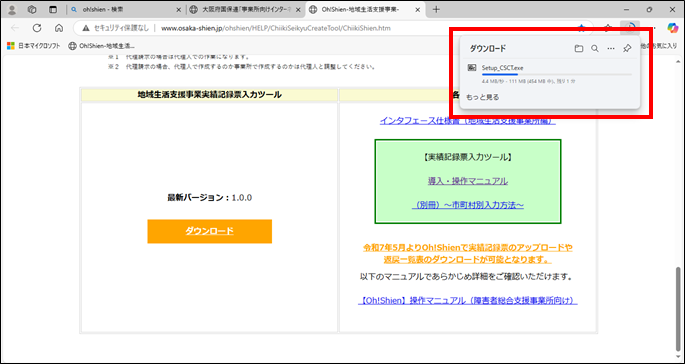The image size is (685, 364).
Task: Open more options in the downloads popup
Action: point(611,49)
